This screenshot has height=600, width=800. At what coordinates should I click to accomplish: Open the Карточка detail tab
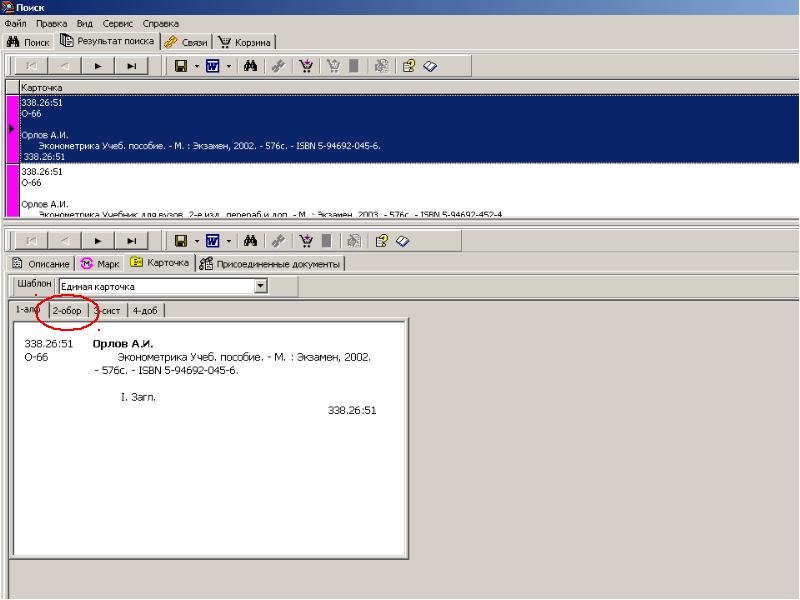(160, 263)
